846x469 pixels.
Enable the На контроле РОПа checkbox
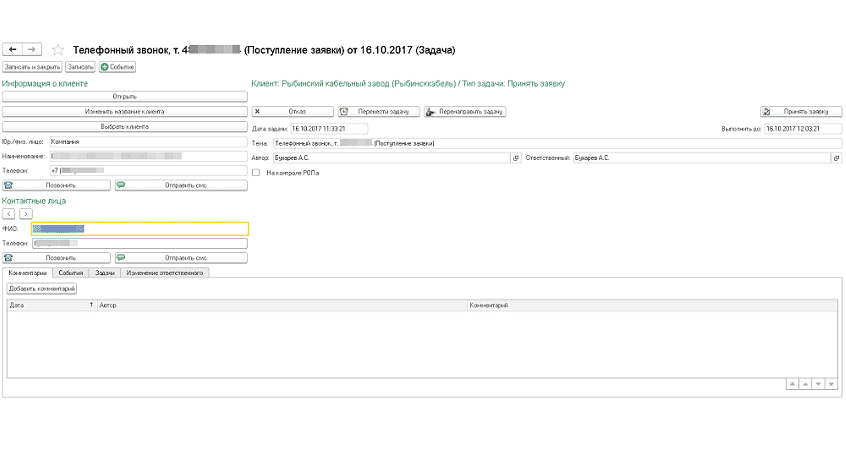click(256, 173)
